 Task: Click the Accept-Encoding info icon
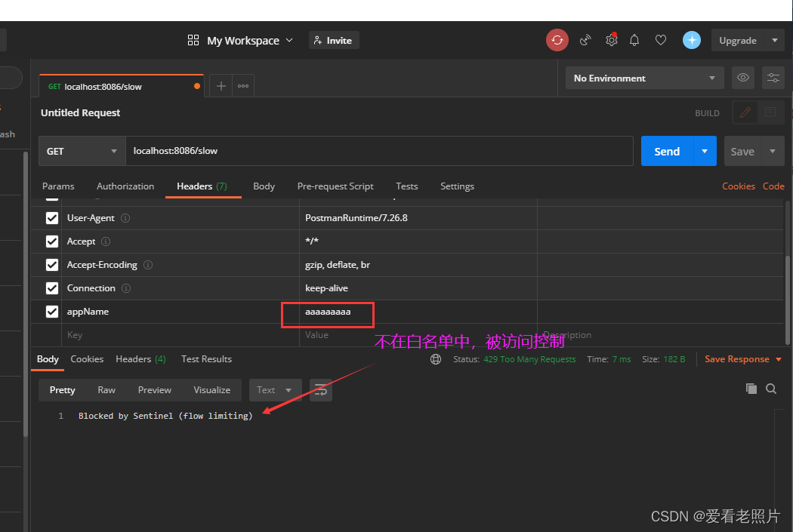pyautogui.click(x=148, y=265)
